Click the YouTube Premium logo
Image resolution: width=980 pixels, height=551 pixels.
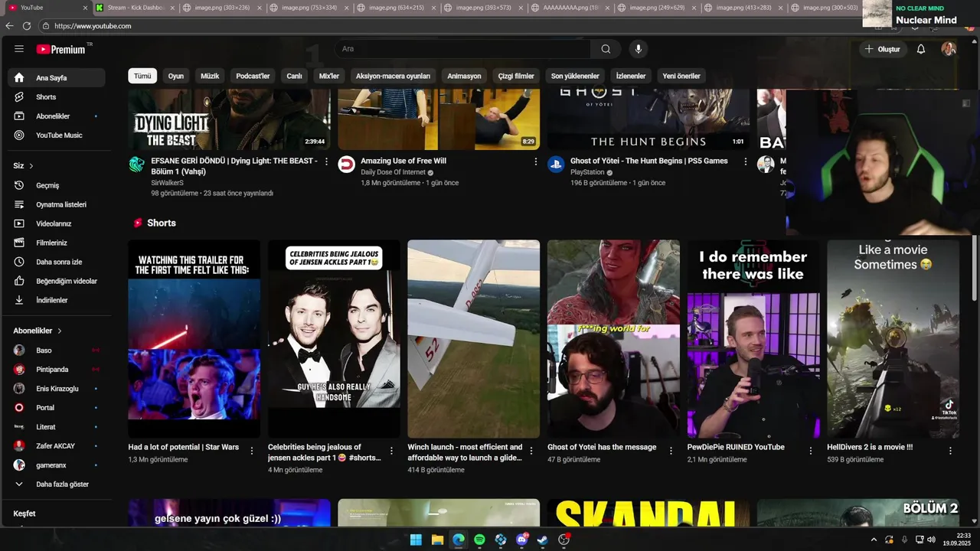[61, 49]
